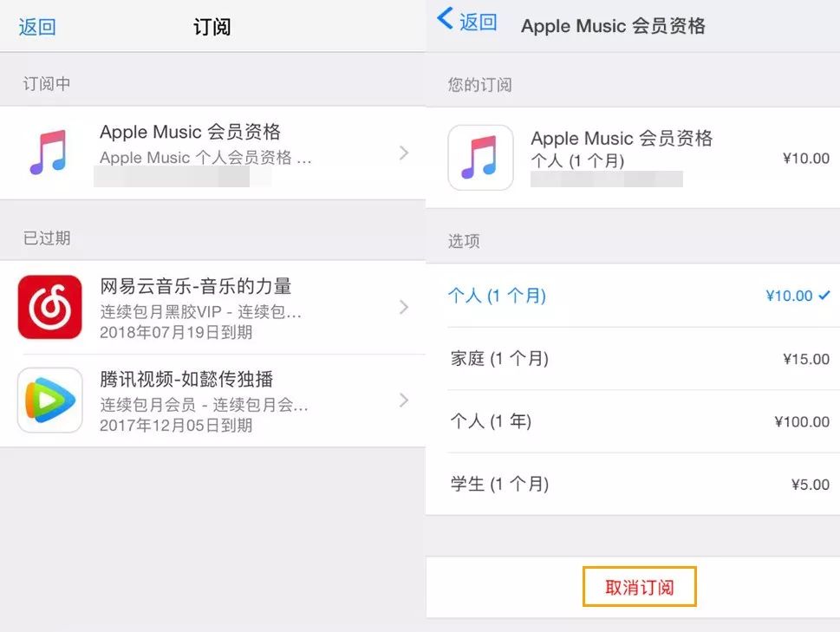The width and height of the screenshot is (840, 632).
Task: Tap the Apple Music 会员资格 title in the subscribed list
Action: pyautogui.click(x=190, y=132)
